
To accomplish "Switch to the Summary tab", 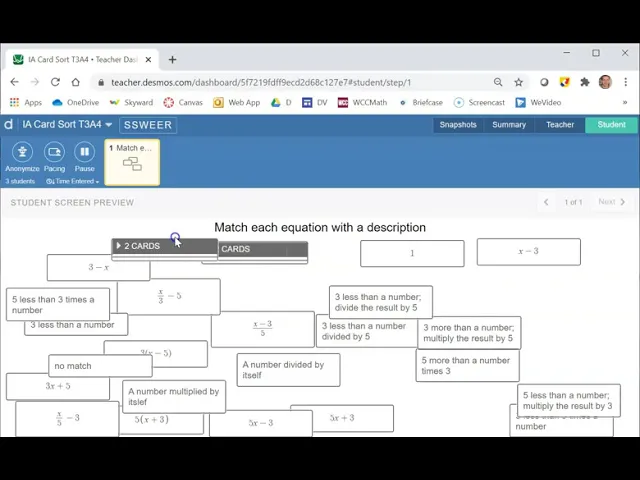I will pos(509,125).
